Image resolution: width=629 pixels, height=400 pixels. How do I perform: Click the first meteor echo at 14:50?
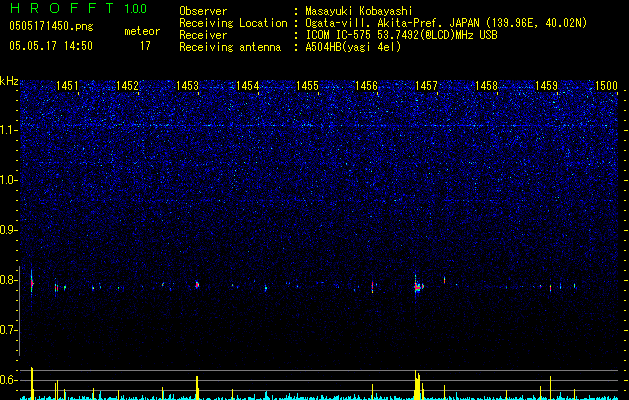point(32,283)
